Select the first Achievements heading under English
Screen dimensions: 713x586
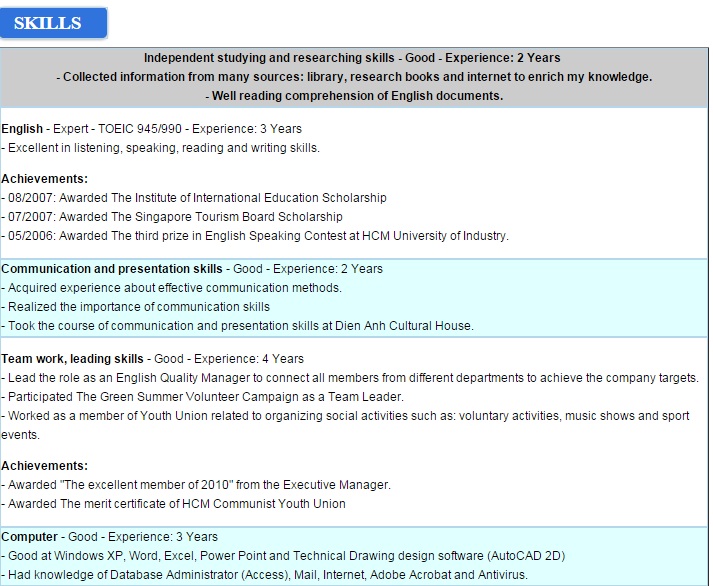coord(45,179)
